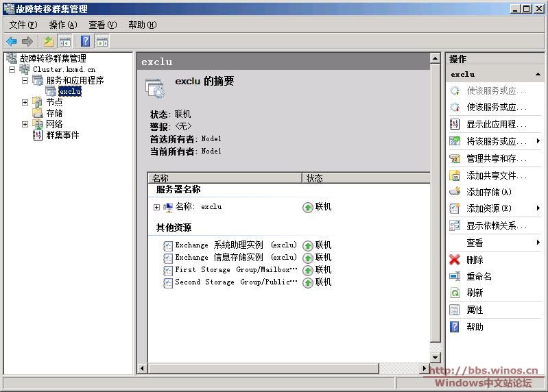
Task: Click the 状态 column header
Action: [x=314, y=178]
